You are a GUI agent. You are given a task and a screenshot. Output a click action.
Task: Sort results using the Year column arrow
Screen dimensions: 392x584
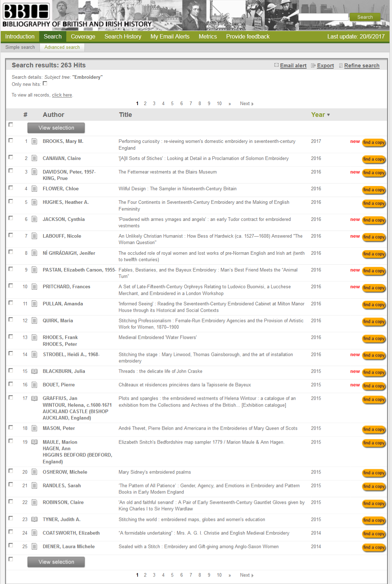pos(328,115)
